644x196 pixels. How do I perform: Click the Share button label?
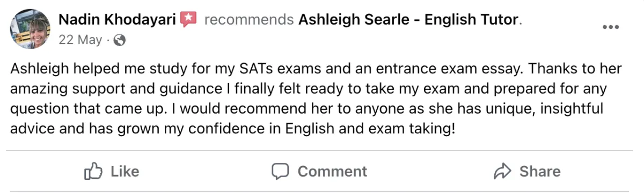coord(540,171)
